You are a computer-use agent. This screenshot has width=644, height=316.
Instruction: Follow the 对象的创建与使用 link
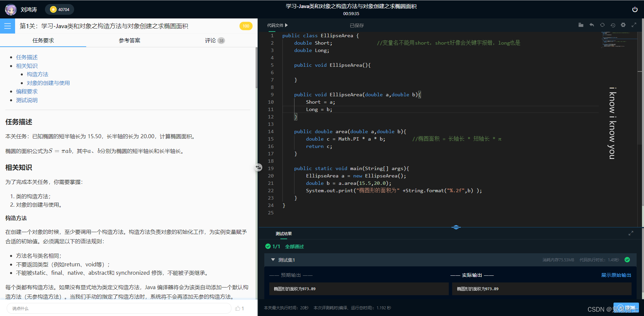48,83
